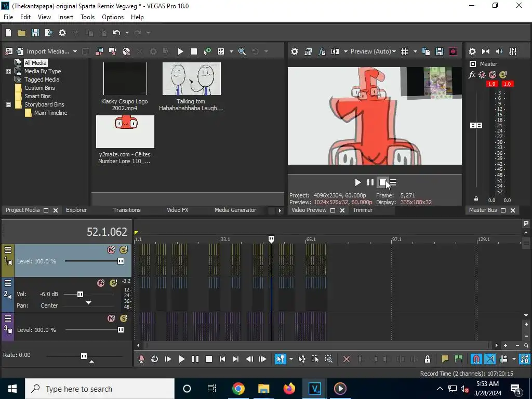The image size is (532, 399).
Task: Click the timeline Play button
Action: pyautogui.click(x=181, y=359)
